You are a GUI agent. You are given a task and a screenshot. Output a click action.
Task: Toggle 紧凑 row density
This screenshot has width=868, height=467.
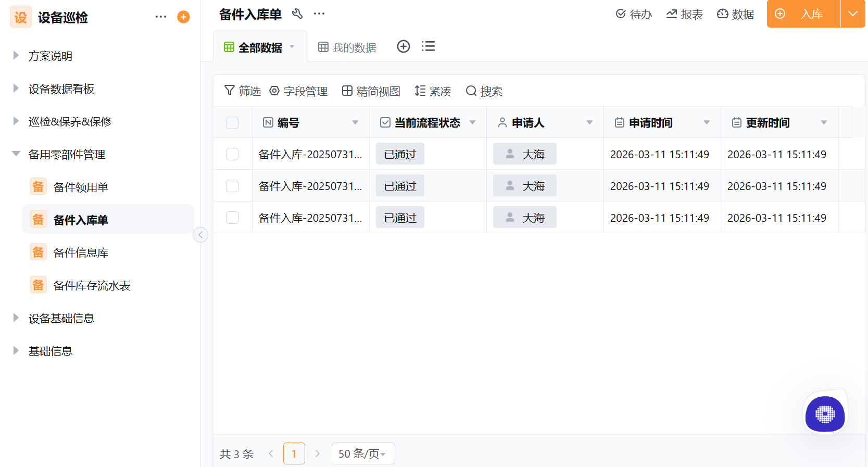433,91
